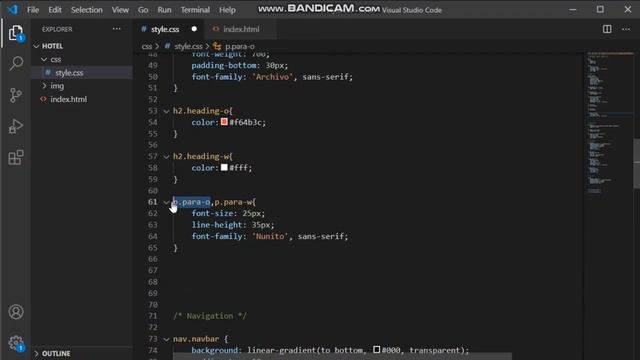Open the Run menu

(x=164, y=10)
